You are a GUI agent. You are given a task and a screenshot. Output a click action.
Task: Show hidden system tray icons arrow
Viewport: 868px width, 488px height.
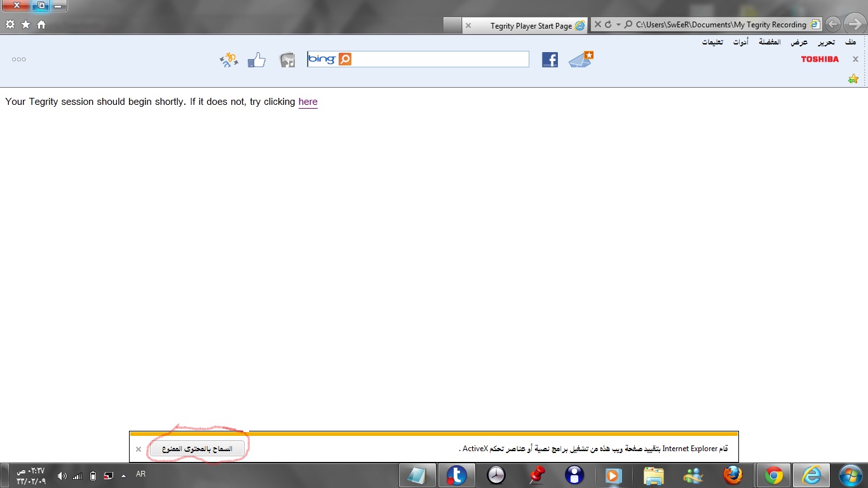123,475
